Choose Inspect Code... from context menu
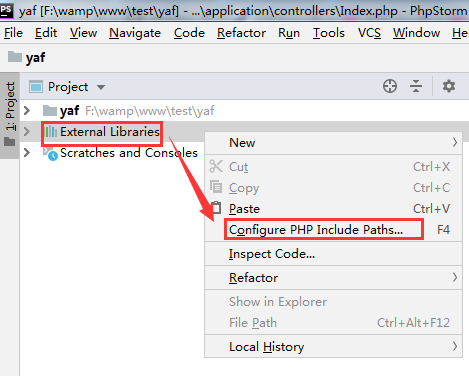The width and height of the screenshot is (469, 376). pos(333,254)
